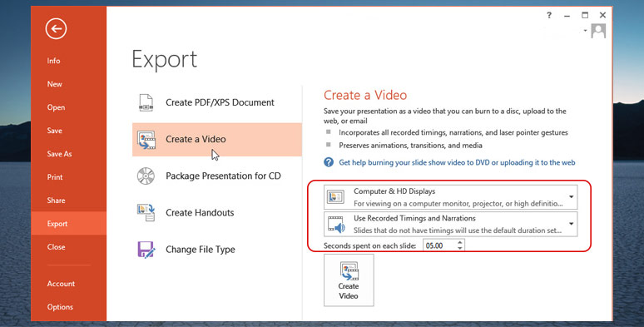The image size is (644, 327).
Task: Click 'Preserves animations, transitions, and media' text
Action: point(410,146)
